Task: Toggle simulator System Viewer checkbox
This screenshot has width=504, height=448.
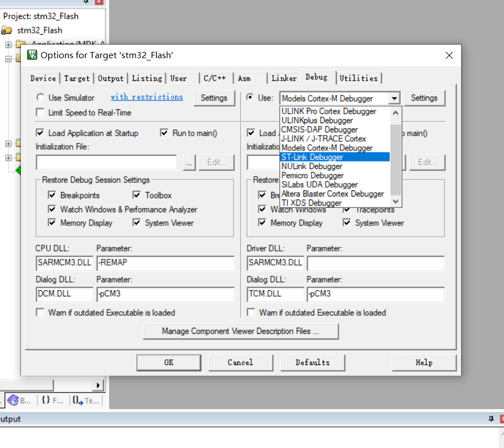Action: tap(137, 223)
